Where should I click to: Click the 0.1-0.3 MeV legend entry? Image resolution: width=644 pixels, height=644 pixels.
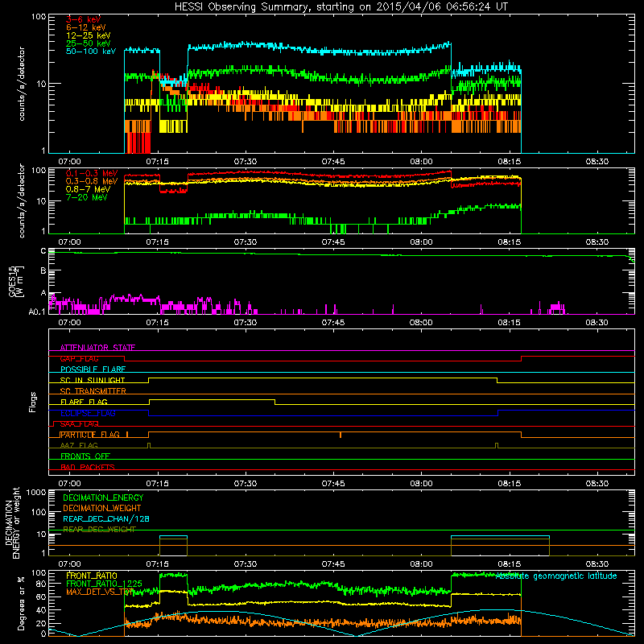click(92, 174)
